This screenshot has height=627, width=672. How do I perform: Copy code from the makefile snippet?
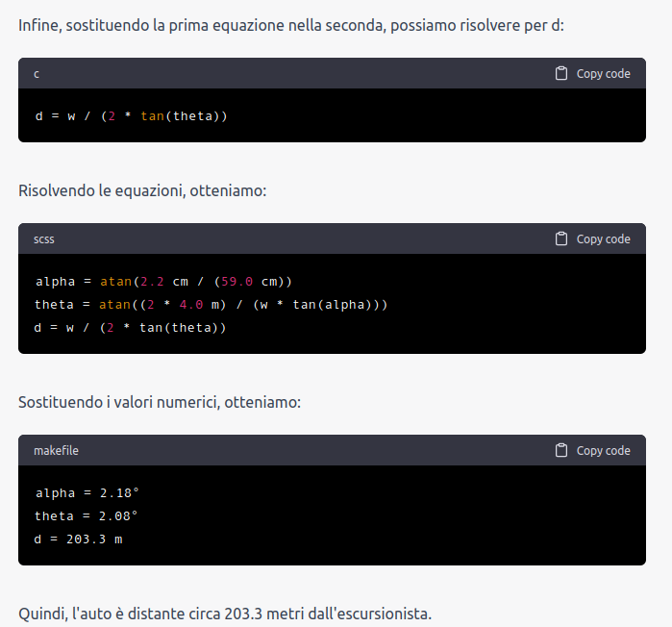[593, 450]
